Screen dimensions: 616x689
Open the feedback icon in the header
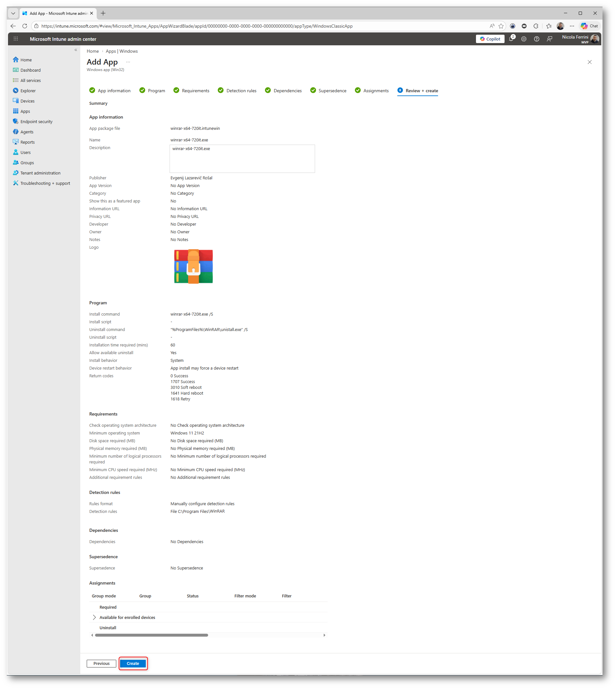pyautogui.click(x=550, y=39)
